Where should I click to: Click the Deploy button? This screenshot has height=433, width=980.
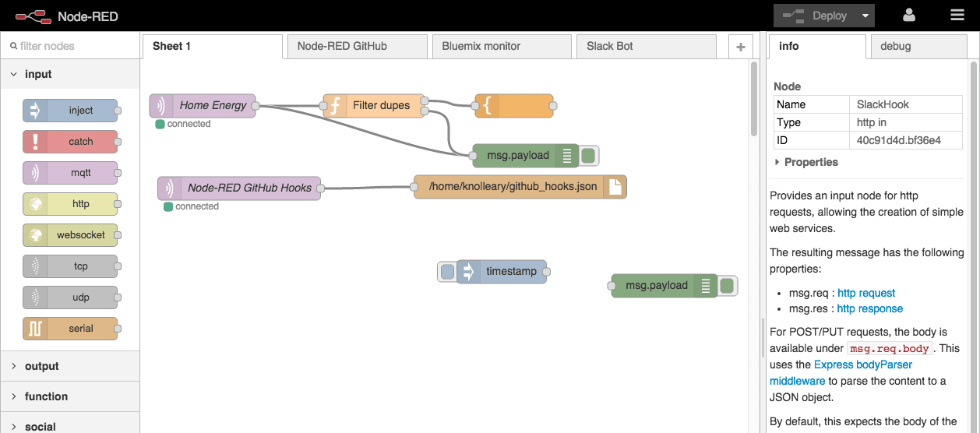click(x=815, y=16)
